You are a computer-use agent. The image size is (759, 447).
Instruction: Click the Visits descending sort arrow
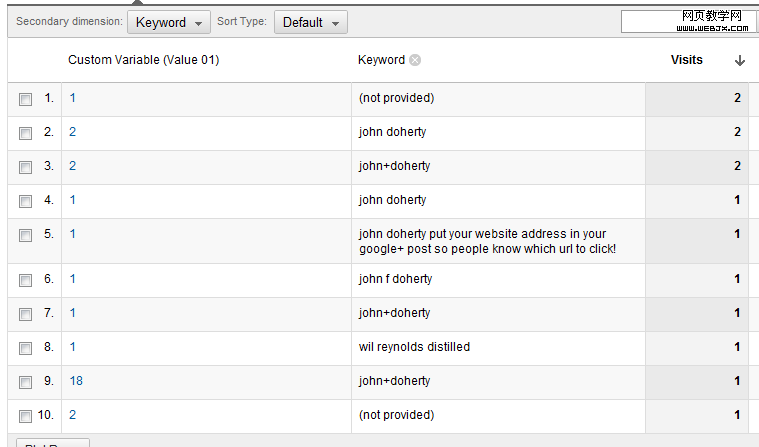click(x=740, y=60)
